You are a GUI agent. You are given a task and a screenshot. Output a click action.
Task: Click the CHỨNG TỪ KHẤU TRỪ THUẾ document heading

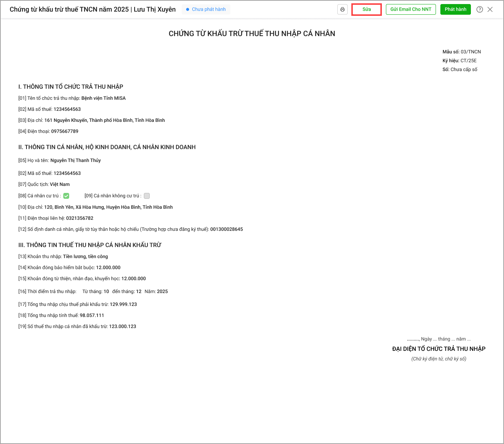[x=252, y=34]
